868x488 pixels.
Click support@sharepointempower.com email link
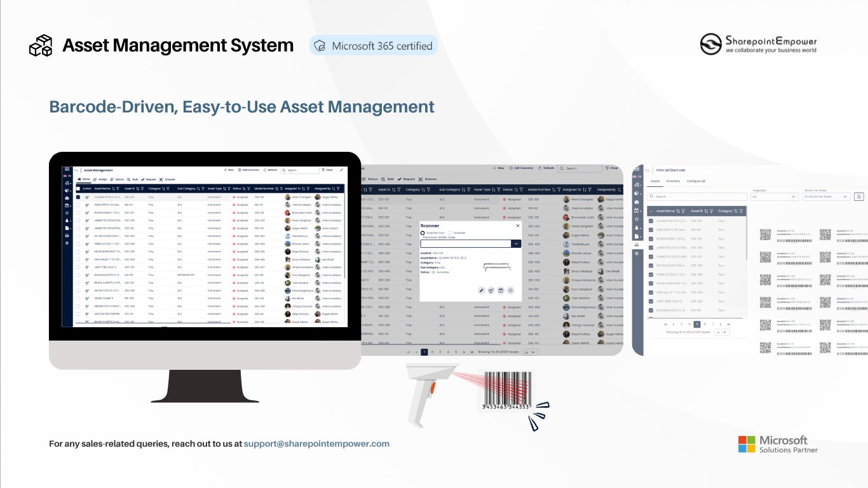pyautogui.click(x=316, y=444)
